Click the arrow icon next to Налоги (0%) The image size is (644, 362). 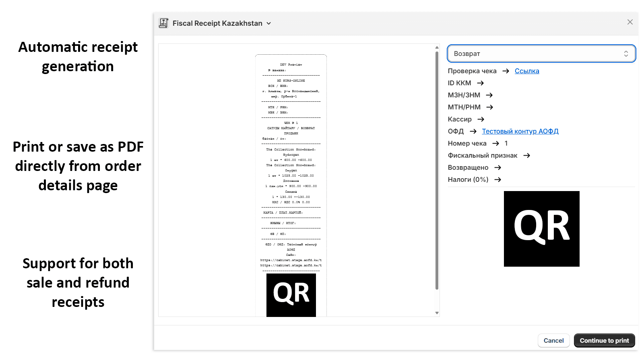tap(498, 179)
